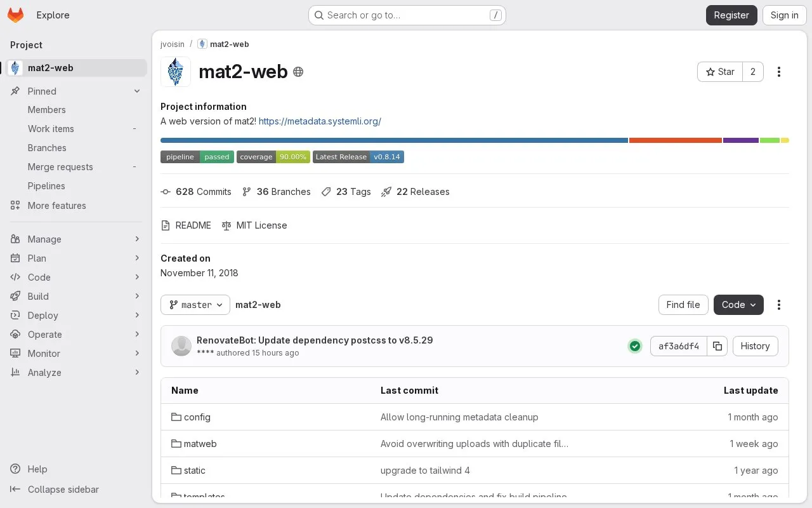Open the config folder
The width and height of the screenshot is (812, 508).
click(191, 417)
